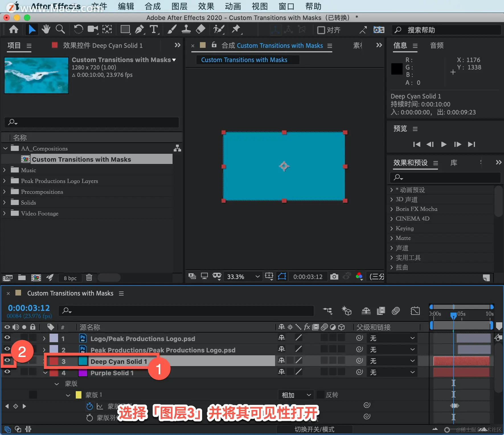Select the Type text tool
This screenshot has width=504, height=435.
pos(154,29)
